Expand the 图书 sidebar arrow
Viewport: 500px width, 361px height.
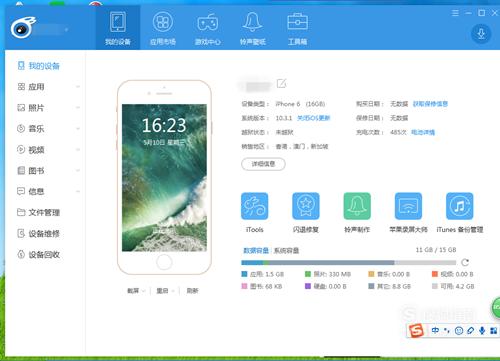[x=78, y=170]
